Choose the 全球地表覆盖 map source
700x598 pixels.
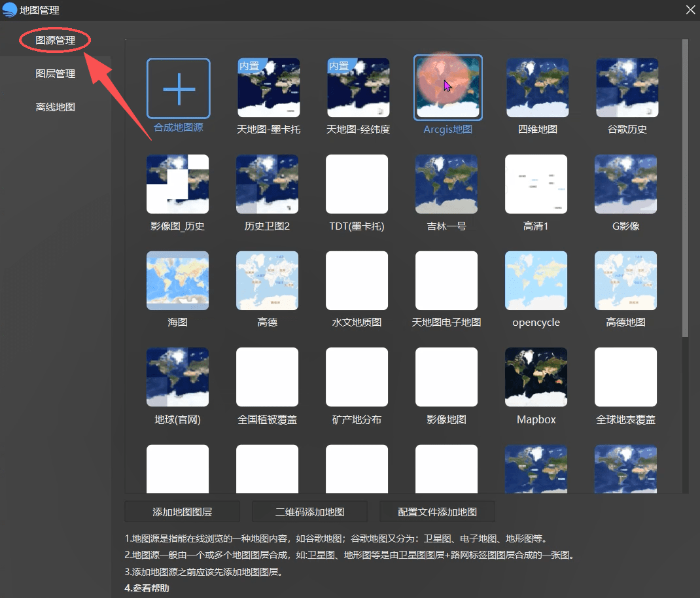[626, 377]
